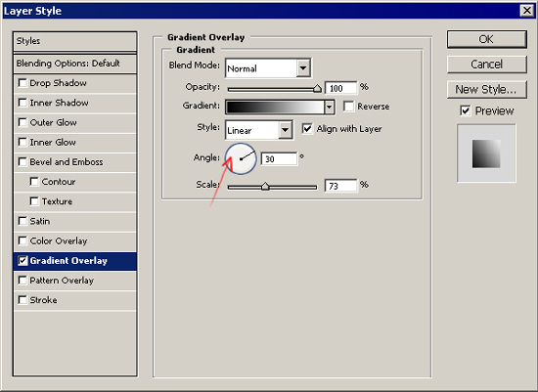The image size is (538, 392).
Task: Enable the Pattern Overlay checkbox
Action: click(22, 281)
